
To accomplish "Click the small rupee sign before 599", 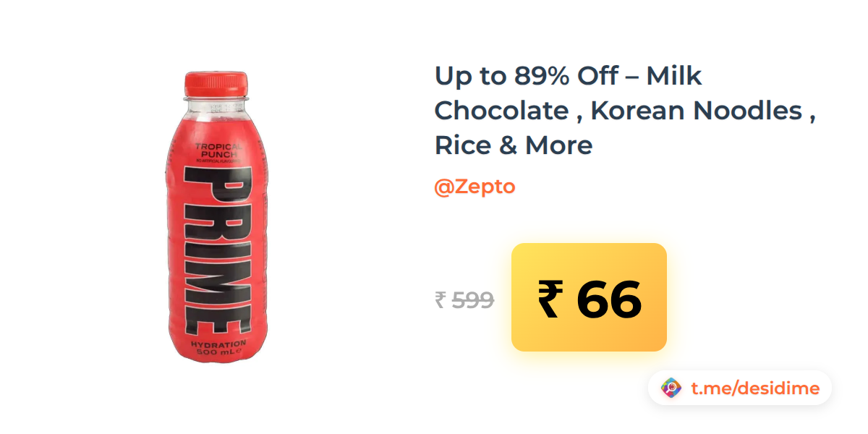I will click(x=441, y=299).
